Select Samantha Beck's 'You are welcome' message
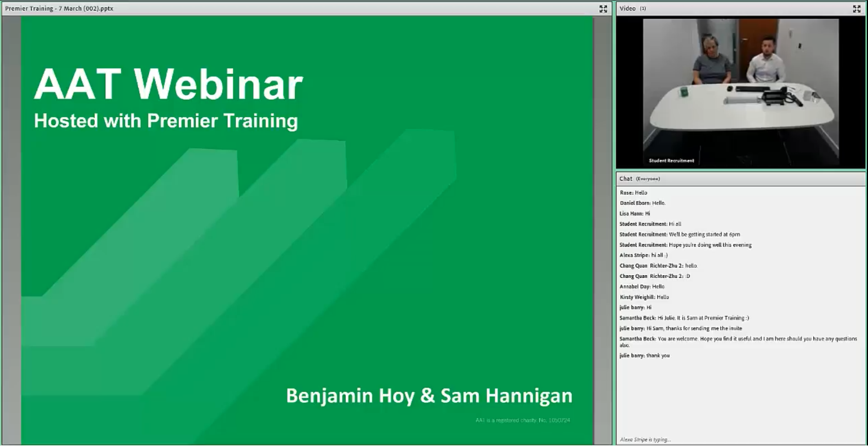The width and height of the screenshot is (868, 446). pos(738,342)
